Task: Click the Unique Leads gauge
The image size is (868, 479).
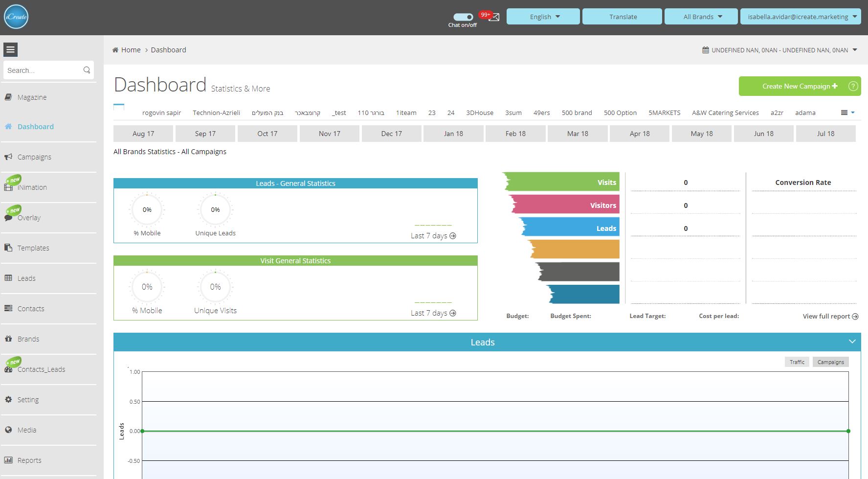Action: pos(215,209)
